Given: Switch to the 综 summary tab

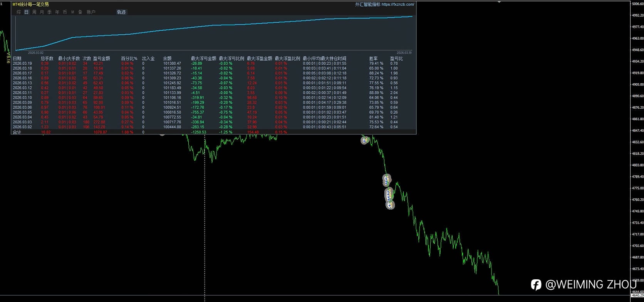Looking at the screenshot, I should pyautogui.click(x=18, y=12).
